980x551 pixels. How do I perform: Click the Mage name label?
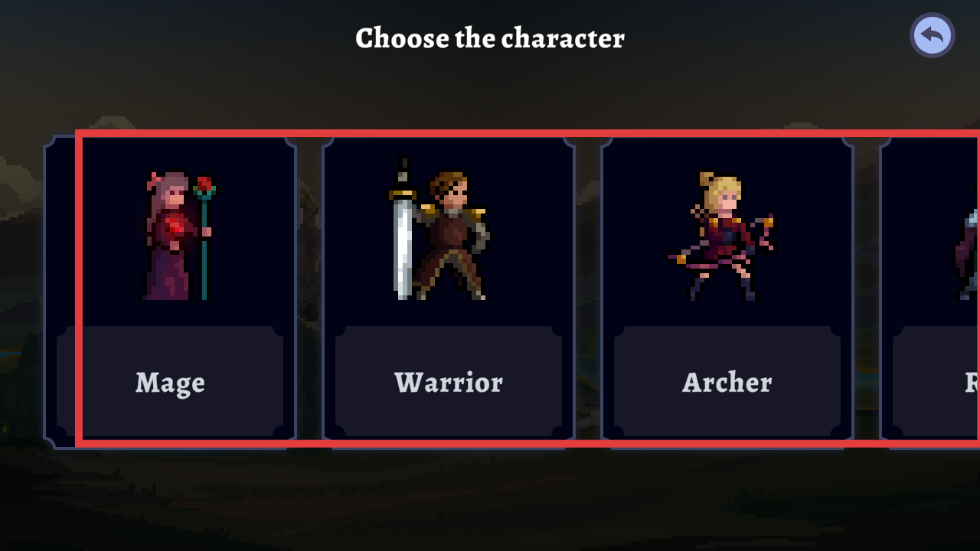[x=170, y=383]
